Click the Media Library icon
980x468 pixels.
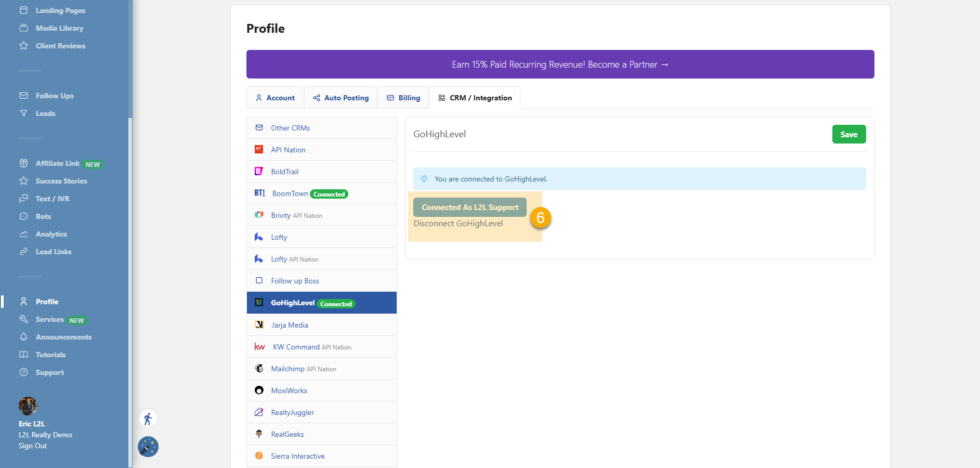point(23,28)
